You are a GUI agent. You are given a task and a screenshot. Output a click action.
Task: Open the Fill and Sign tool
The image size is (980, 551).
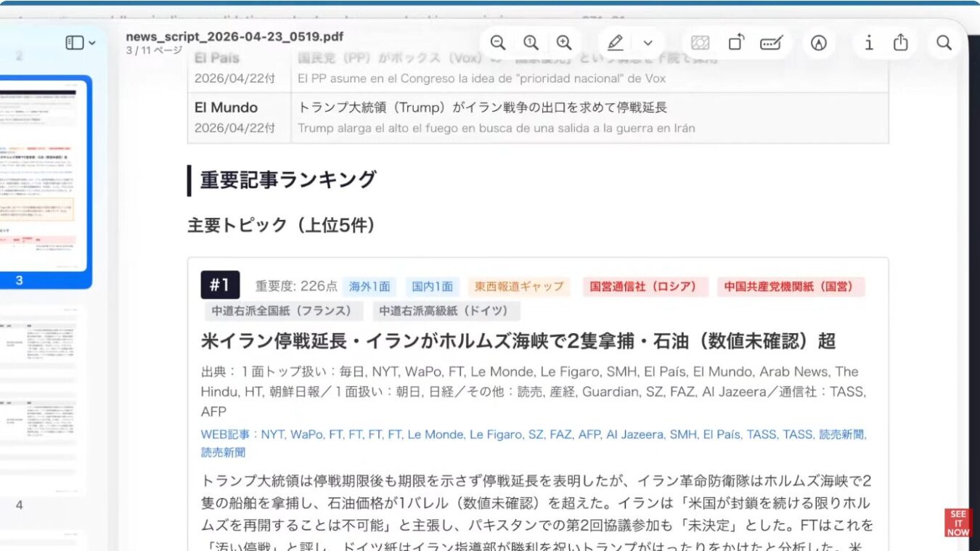tap(771, 43)
